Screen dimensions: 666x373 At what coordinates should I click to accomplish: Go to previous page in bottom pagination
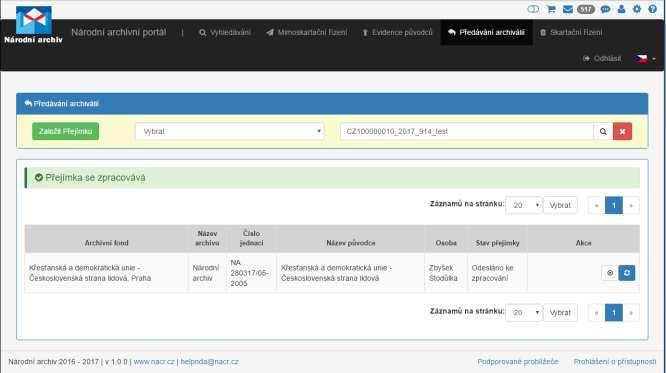tap(596, 313)
